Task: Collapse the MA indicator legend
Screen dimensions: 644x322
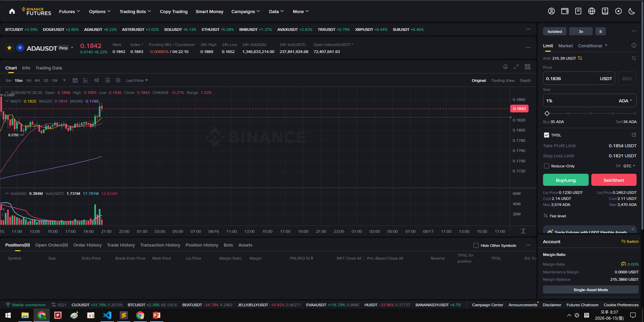Action: click(x=7, y=101)
